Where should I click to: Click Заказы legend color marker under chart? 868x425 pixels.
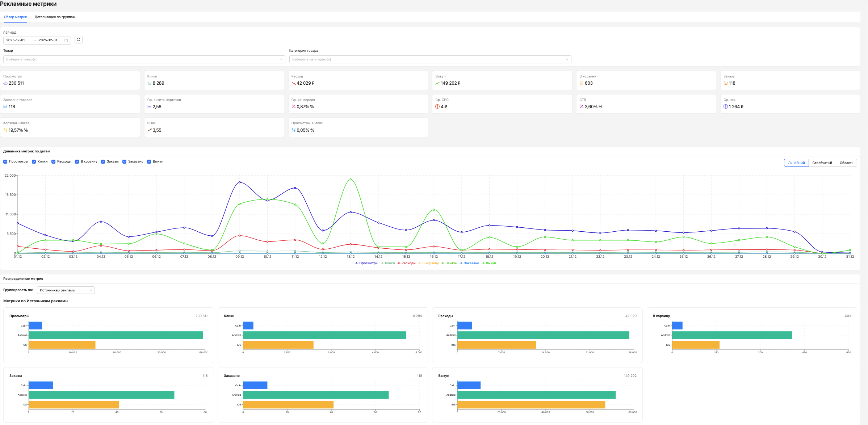pos(443,263)
